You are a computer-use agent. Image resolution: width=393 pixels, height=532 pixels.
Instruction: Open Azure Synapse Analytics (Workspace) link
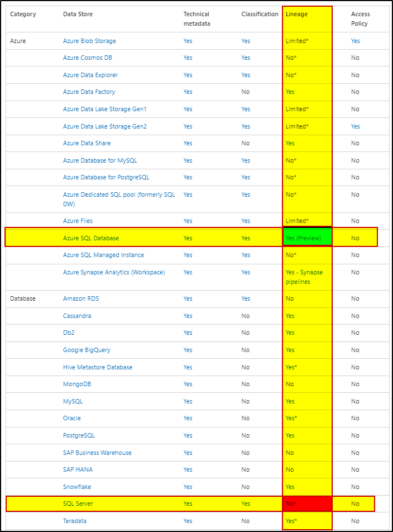pyautogui.click(x=114, y=273)
